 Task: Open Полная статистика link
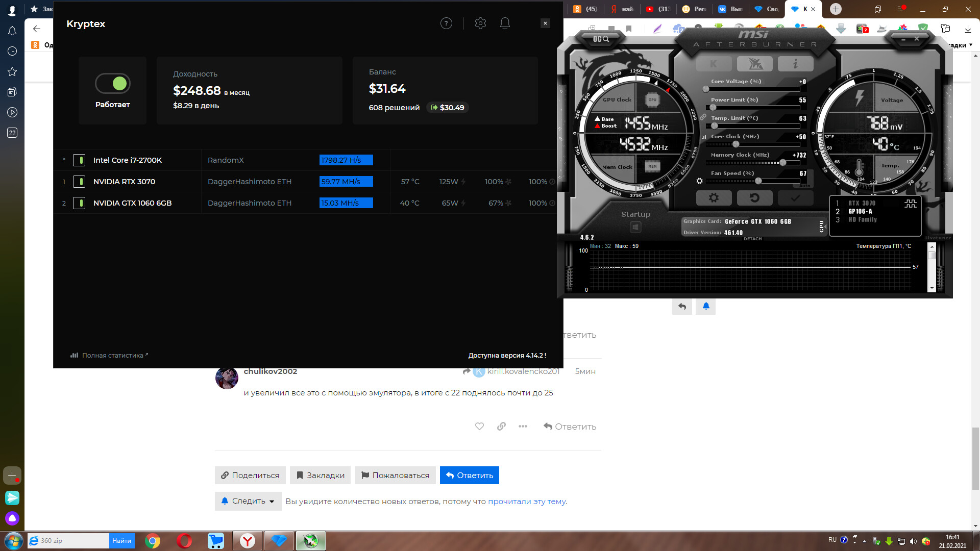click(x=112, y=356)
